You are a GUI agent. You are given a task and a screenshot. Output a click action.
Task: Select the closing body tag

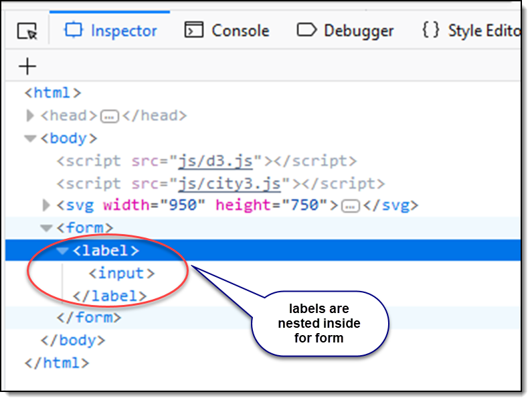[x=73, y=340]
